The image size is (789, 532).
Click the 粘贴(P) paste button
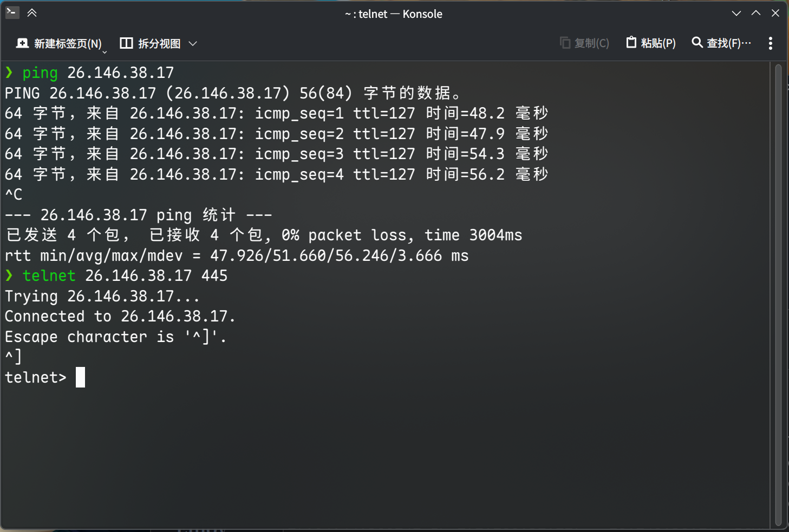[x=651, y=43]
